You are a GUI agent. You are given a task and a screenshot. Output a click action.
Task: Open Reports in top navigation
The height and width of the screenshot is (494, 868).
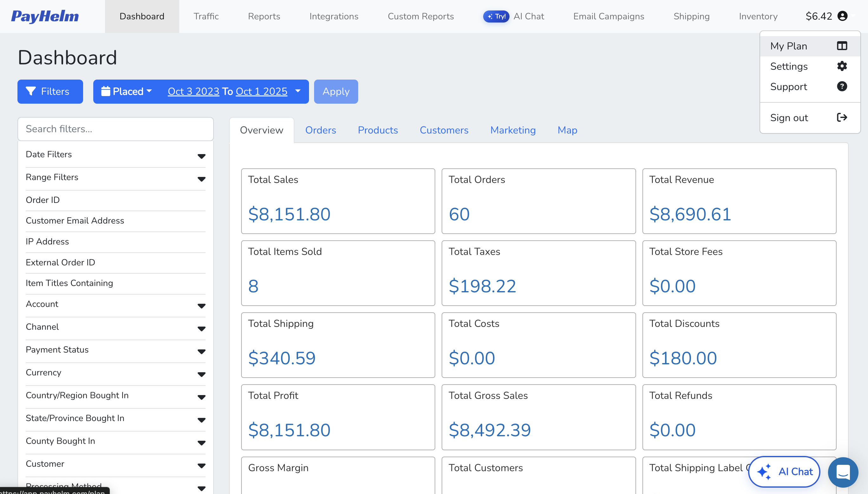[x=264, y=16]
